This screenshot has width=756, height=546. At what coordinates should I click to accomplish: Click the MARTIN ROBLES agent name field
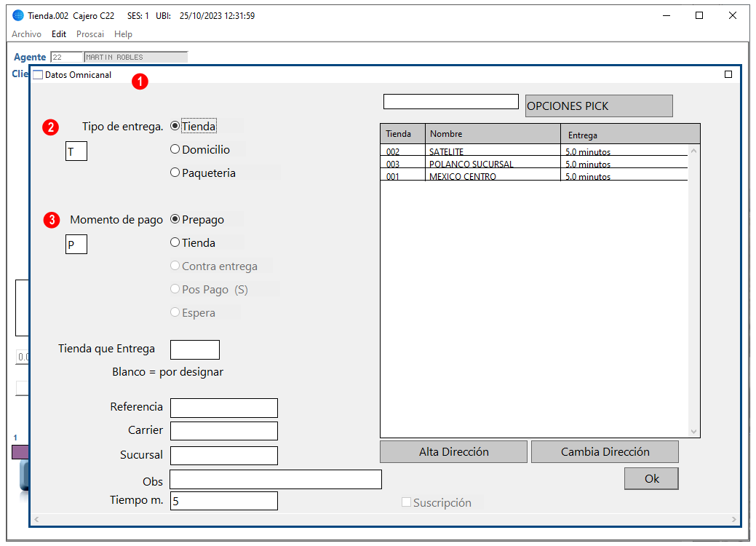tap(136, 57)
